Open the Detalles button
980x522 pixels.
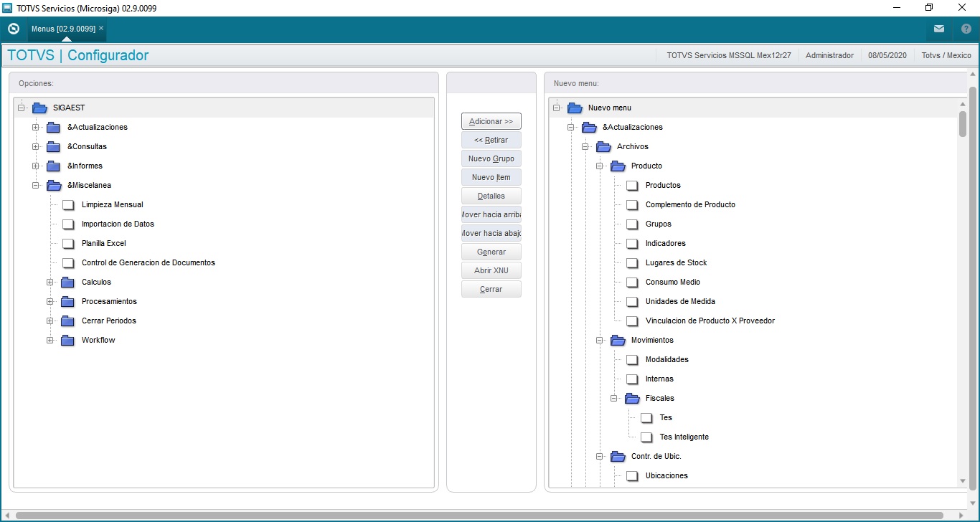[x=491, y=196]
